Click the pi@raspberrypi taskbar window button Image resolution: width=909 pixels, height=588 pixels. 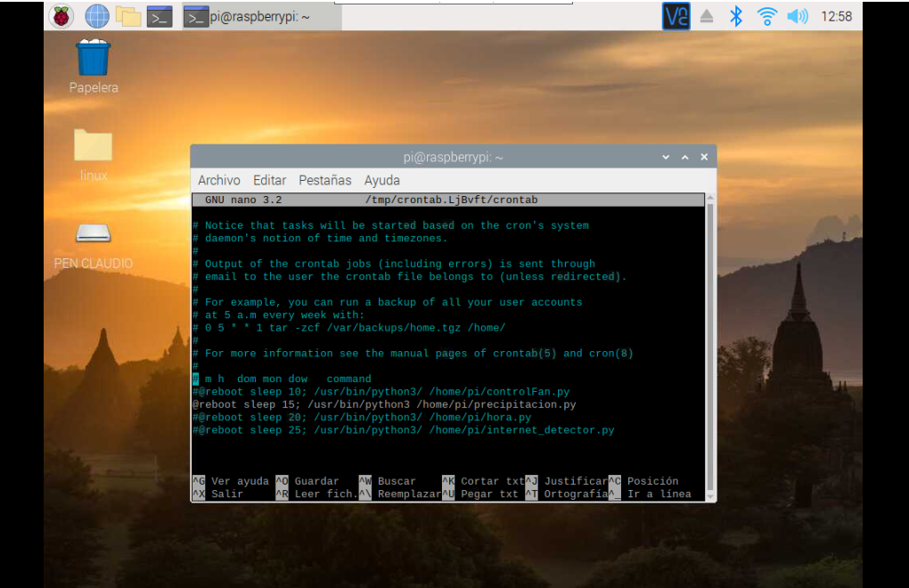pos(260,16)
